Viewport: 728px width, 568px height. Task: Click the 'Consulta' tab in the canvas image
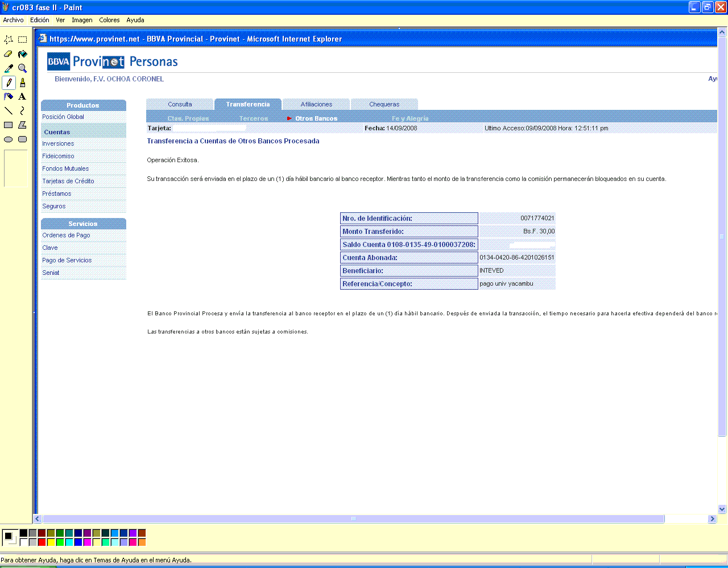[180, 104]
